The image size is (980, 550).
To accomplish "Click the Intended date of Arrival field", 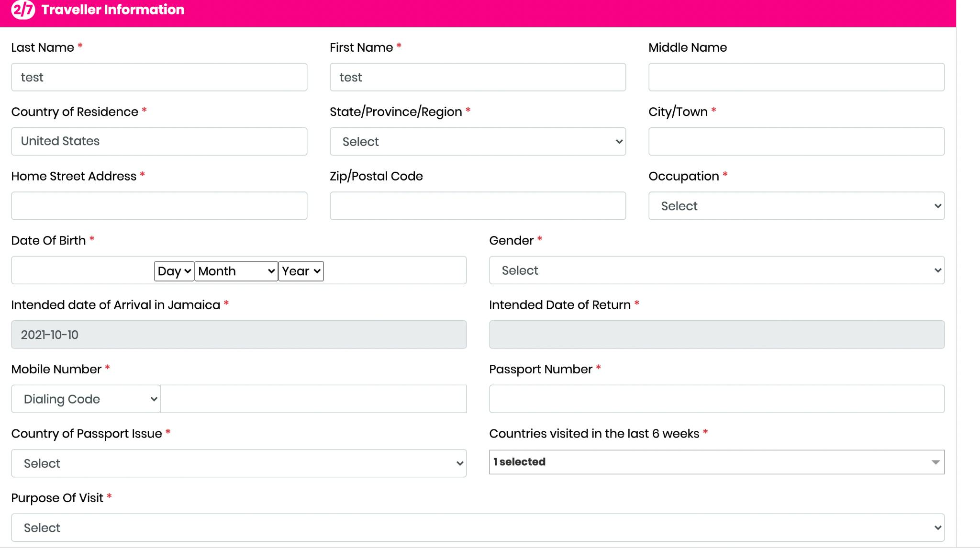I will coord(239,335).
